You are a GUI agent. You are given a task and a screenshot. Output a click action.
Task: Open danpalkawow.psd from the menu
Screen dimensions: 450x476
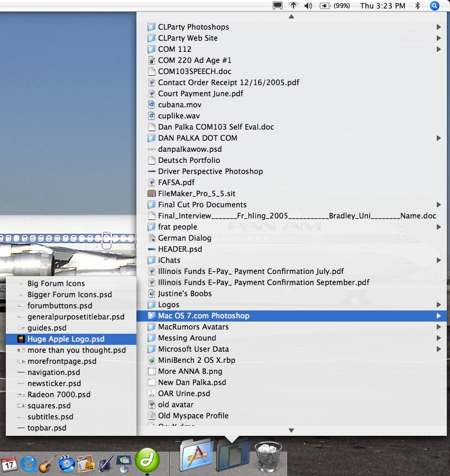click(291, 149)
